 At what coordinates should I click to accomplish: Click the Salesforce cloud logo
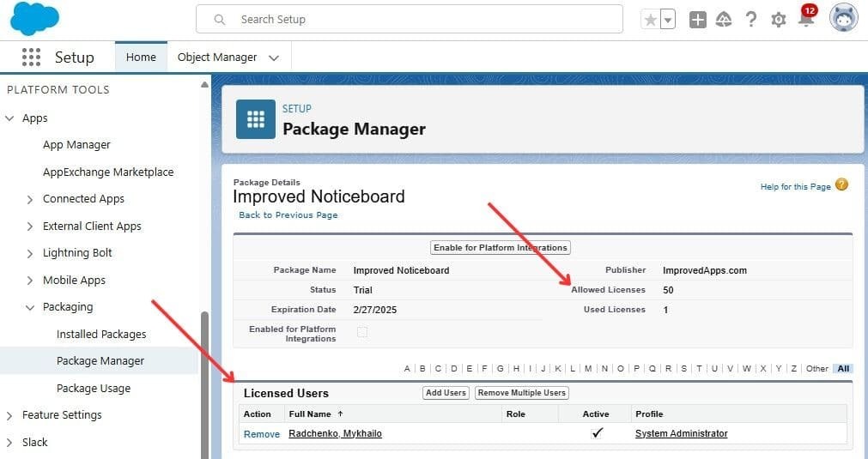tap(34, 18)
